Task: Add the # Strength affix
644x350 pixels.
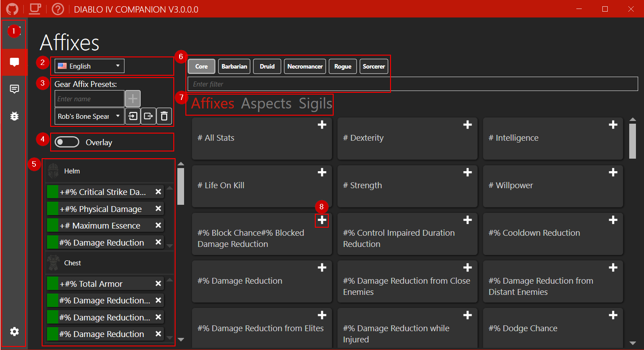Action: 467,173
